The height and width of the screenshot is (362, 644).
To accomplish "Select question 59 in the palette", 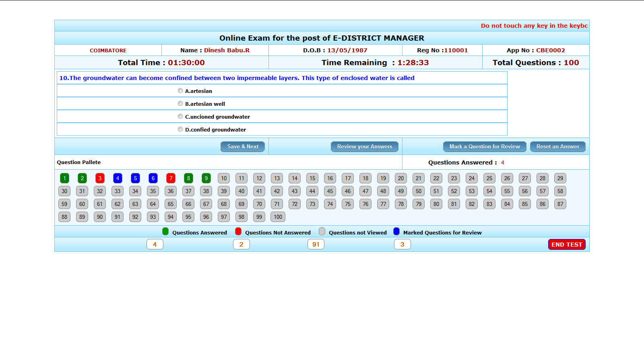I will 64,204.
